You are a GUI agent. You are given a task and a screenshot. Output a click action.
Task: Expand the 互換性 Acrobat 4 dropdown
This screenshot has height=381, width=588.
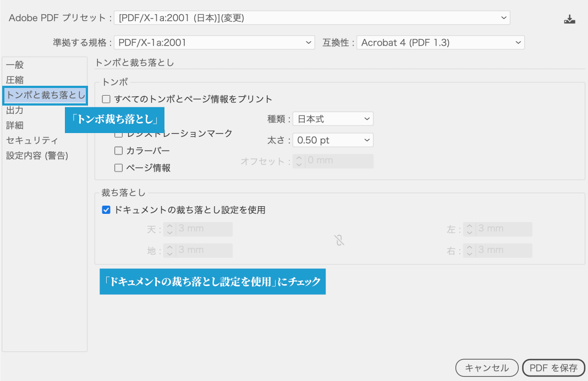pos(440,42)
